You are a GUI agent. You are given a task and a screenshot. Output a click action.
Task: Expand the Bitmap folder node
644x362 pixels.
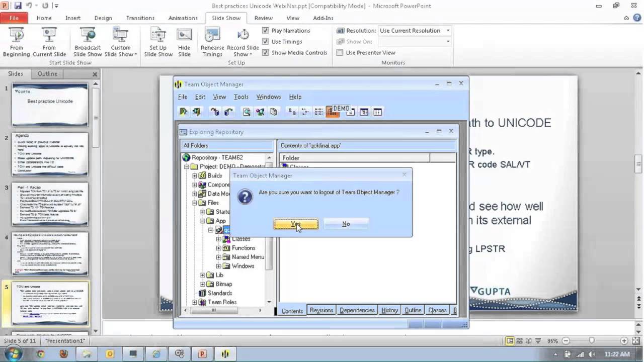coord(203,284)
